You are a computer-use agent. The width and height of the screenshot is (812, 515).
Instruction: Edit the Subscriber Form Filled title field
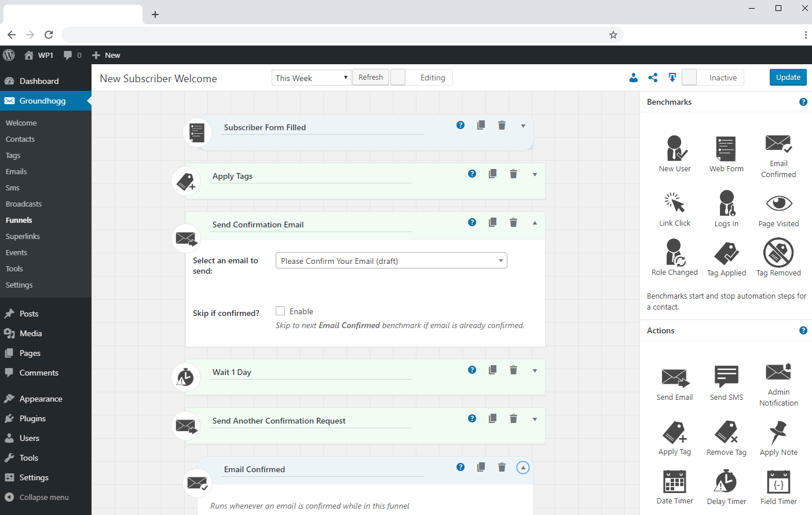[323, 127]
